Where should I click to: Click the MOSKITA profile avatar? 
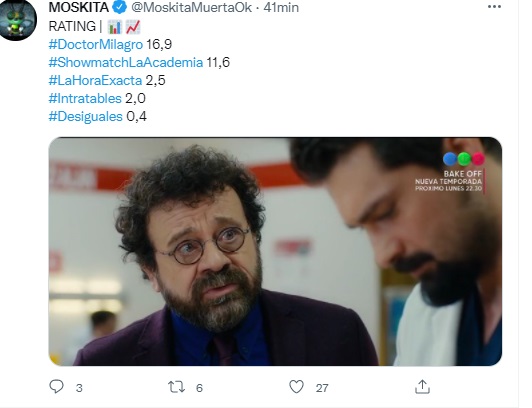18,20
